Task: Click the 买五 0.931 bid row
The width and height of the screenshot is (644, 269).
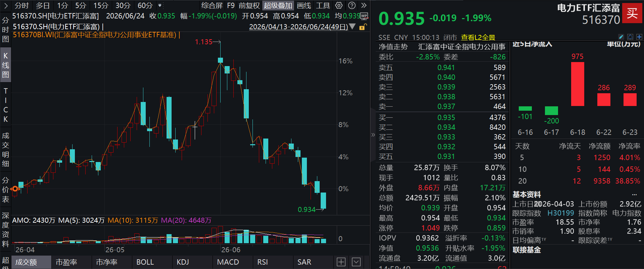Action: click(442, 156)
